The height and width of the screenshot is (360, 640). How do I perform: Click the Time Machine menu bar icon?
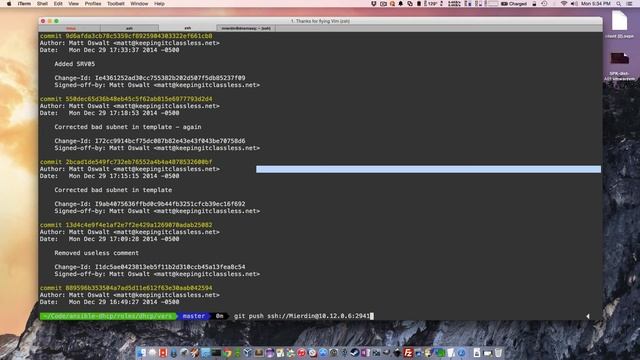544,4
